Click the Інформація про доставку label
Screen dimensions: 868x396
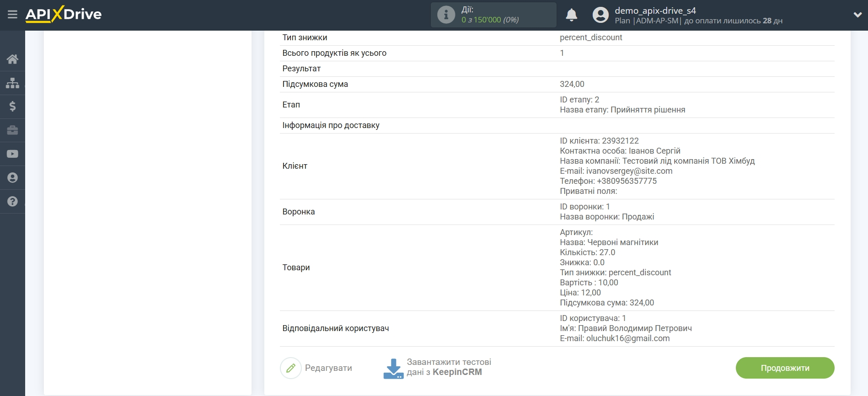point(331,125)
